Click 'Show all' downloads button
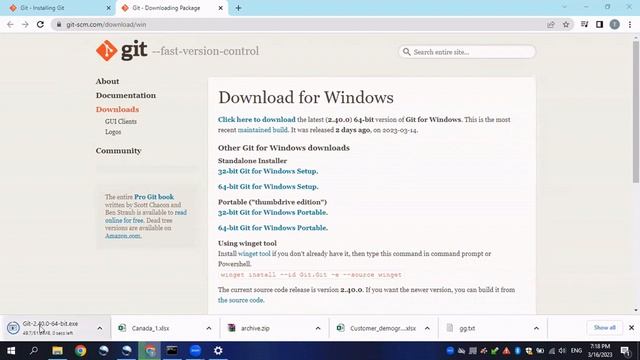The height and width of the screenshot is (360, 640). tap(604, 328)
